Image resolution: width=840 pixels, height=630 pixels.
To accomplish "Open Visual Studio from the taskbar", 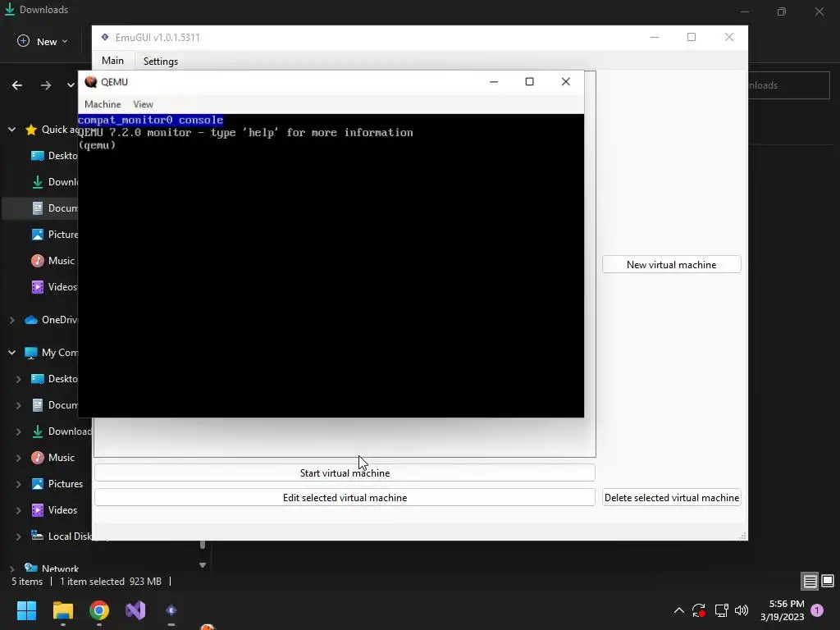I will pos(135,610).
